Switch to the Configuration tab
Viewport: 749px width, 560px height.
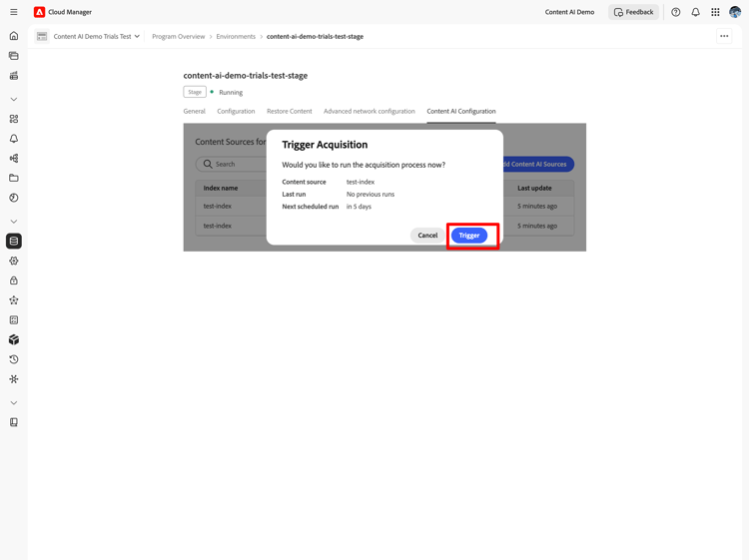[236, 111]
